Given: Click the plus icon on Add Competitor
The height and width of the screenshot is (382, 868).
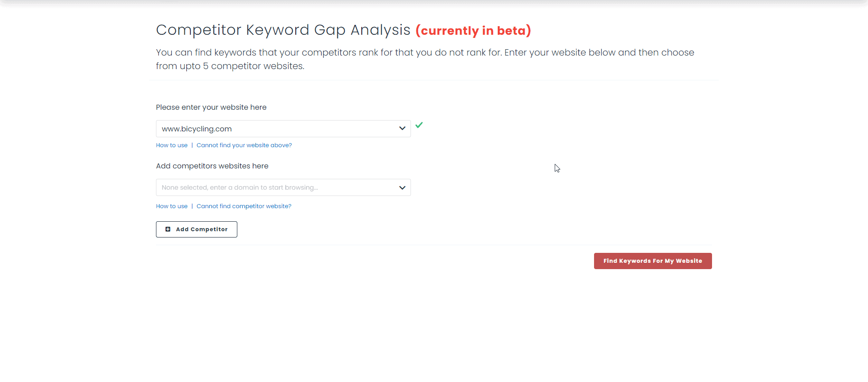Looking at the screenshot, I should [x=168, y=229].
